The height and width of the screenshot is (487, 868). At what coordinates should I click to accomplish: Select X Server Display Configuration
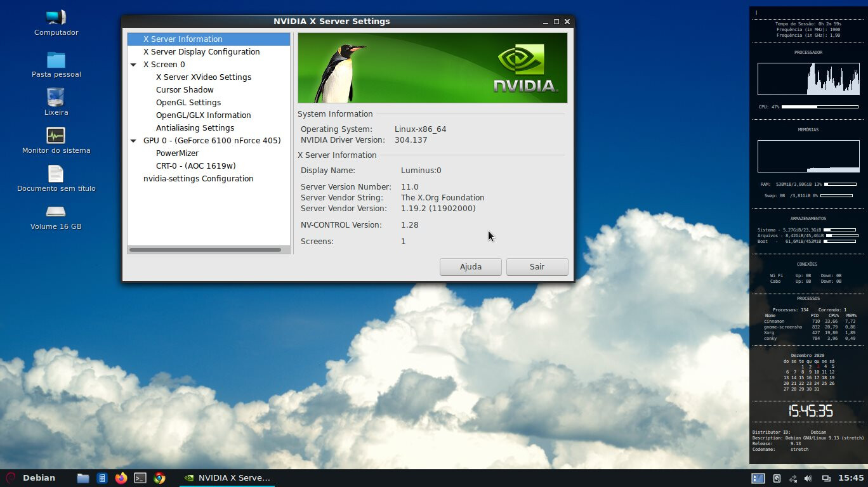point(201,52)
